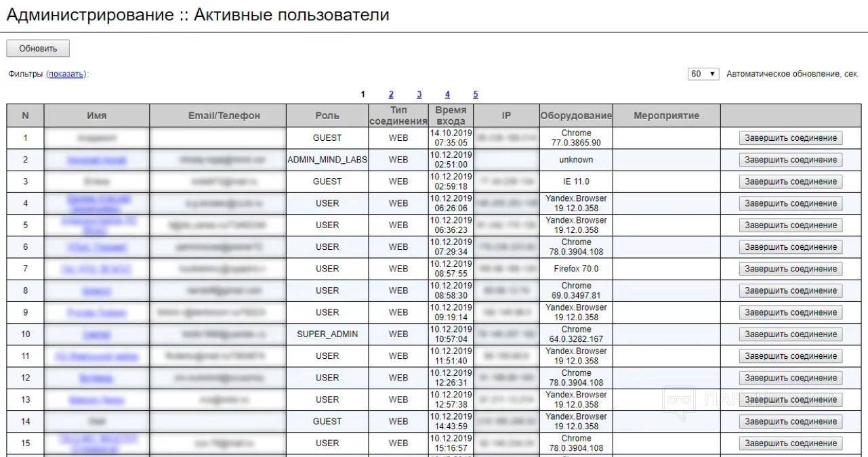The image size is (868, 457).
Task: End connection for row 3 IE 11.0 user
Action: coord(791,181)
